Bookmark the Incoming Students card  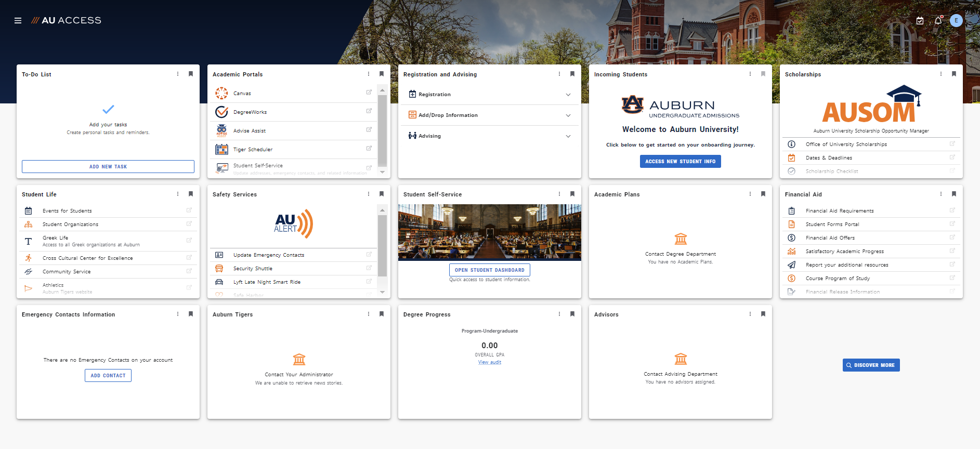[763, 74]
